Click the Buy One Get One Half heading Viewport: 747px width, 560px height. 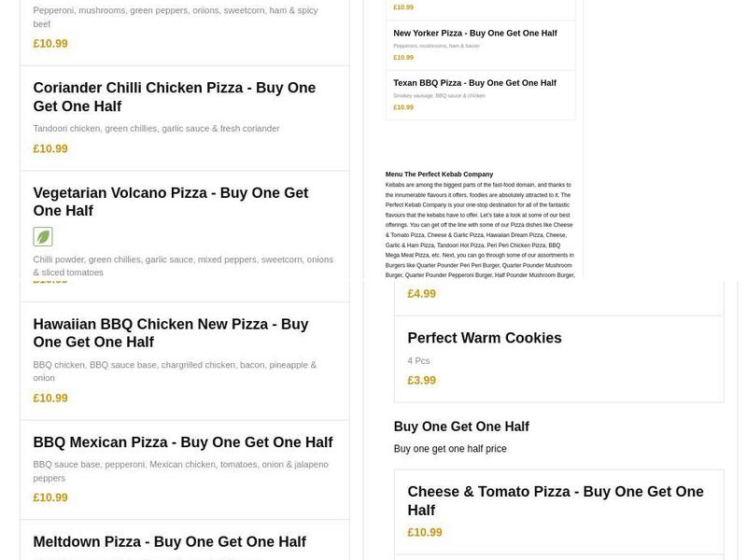461,426
